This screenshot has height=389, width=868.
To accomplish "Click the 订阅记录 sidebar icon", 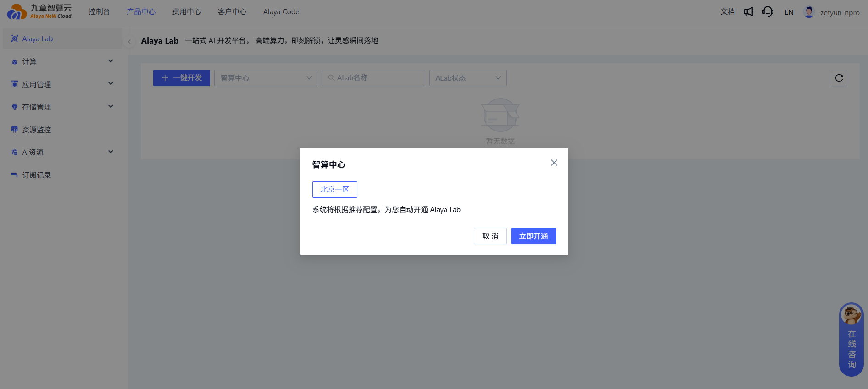I will coord(15,175).
